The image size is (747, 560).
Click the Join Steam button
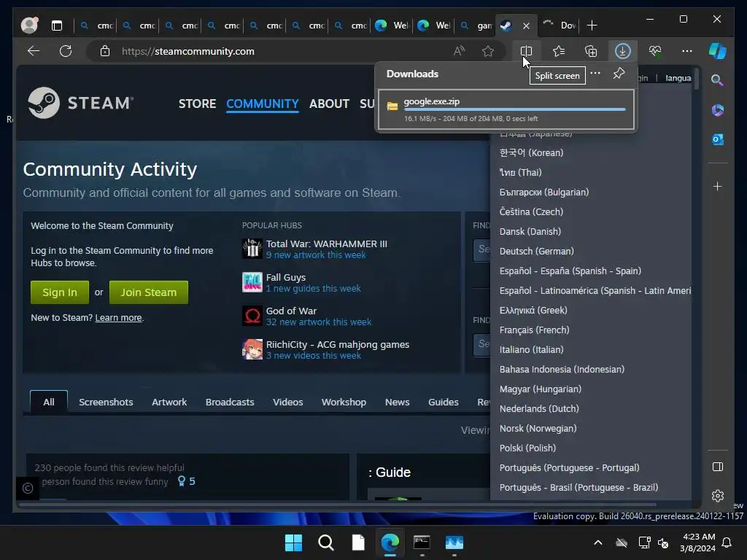[x=149, y=292]
